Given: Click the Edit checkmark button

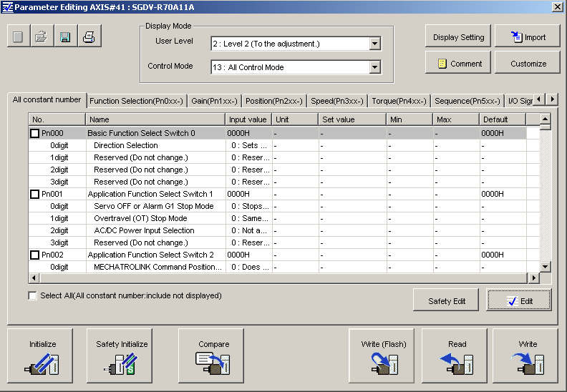Looking at the screenshot, I should (x=519, y=300).
